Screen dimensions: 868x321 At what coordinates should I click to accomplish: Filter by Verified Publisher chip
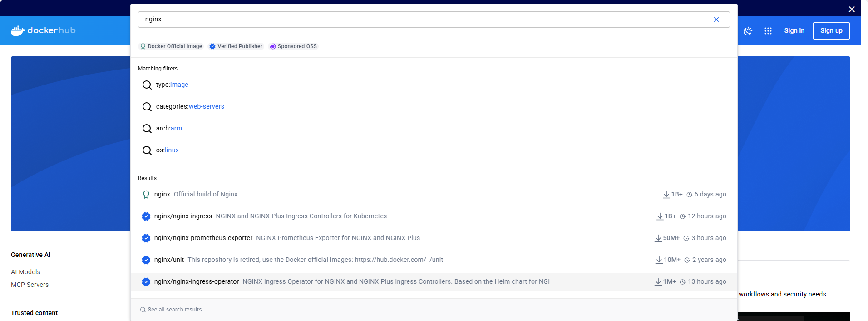pos(236,46)
